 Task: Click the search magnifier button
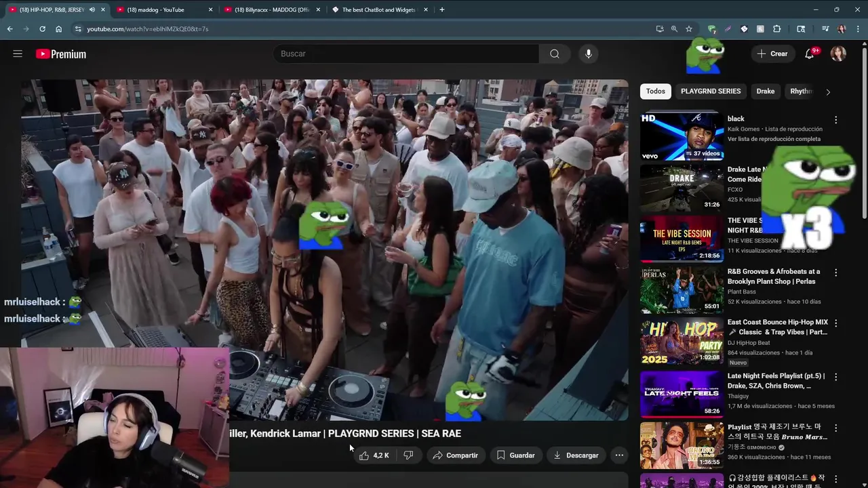[x=555, y=54]
